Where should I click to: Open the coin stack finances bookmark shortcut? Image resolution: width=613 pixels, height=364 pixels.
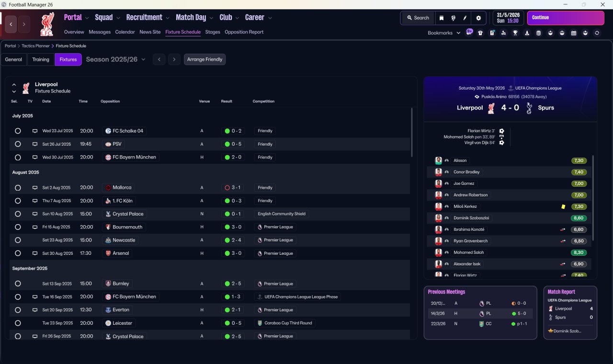tap(539, 33)
